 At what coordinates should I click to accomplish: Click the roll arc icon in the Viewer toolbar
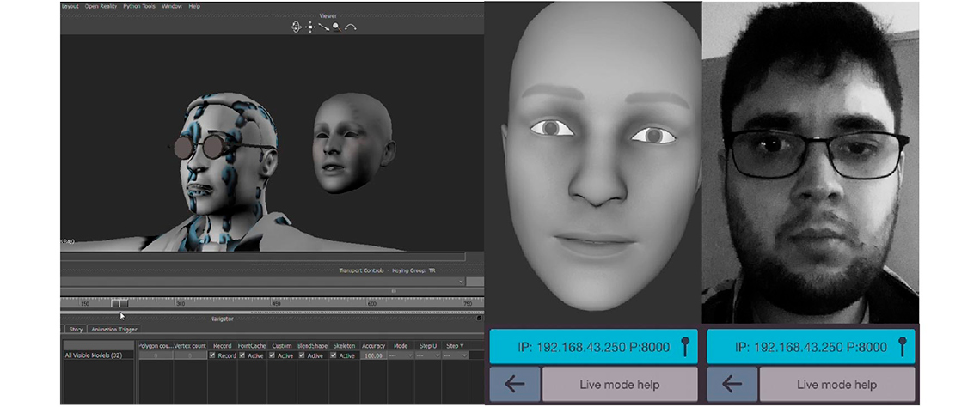[x=351, y=27]
